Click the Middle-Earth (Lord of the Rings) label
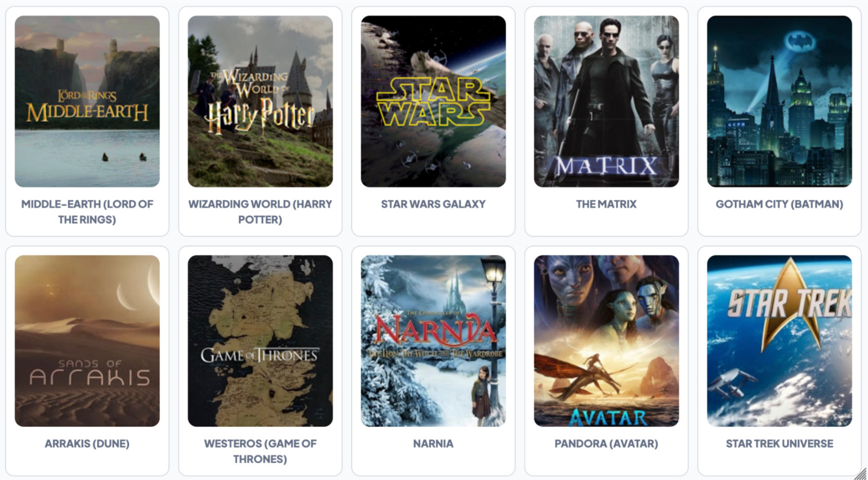The width and height of the screenshot is (868, 480). click(87, 212)
